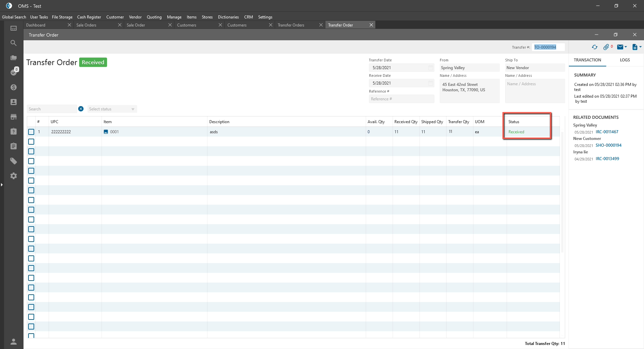Click the Ship To Name / Address box

(535, 91)
